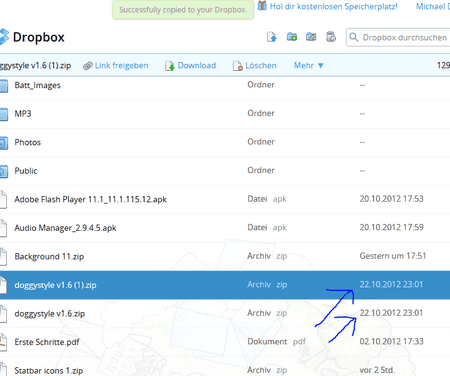Click Link freigeben
450x376 pixels.
[x=116, y=65]
